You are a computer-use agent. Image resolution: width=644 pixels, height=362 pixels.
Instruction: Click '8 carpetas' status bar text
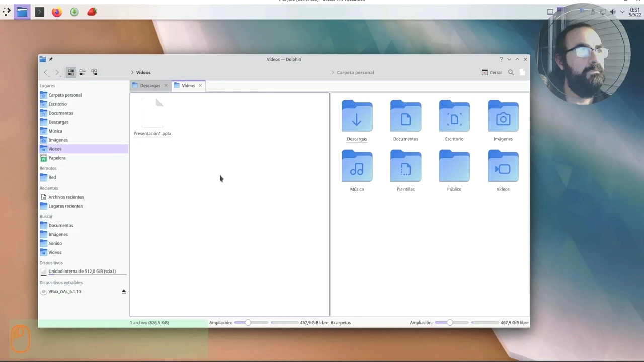click(341, 323)
